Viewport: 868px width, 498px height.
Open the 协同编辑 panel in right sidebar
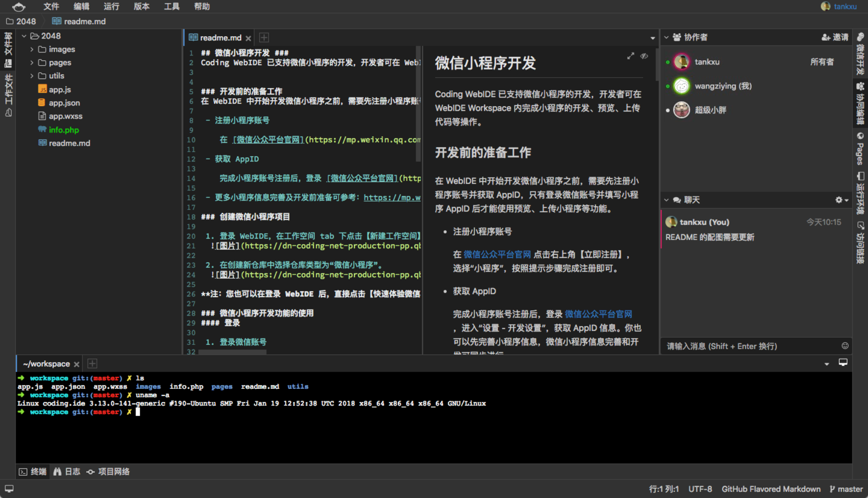coord(861,102)
